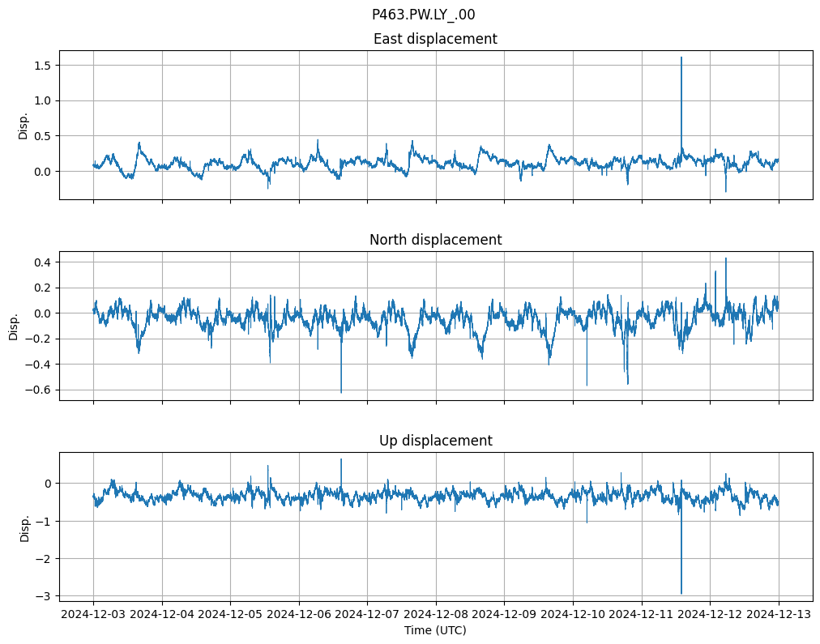The height and width of the screenshot is (644, 820).
Task: Select the North displacement subplot title
Action: [435, 240]
